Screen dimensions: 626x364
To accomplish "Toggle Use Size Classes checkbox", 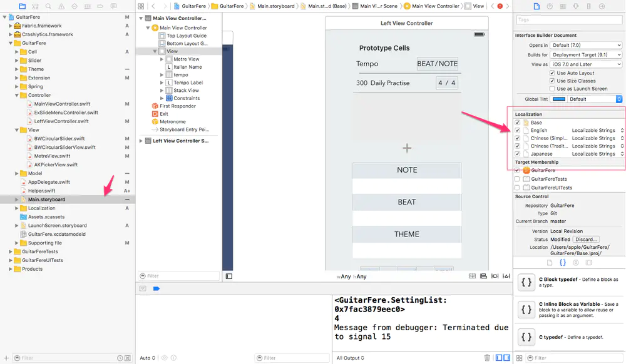I will [x=552, y=81].
